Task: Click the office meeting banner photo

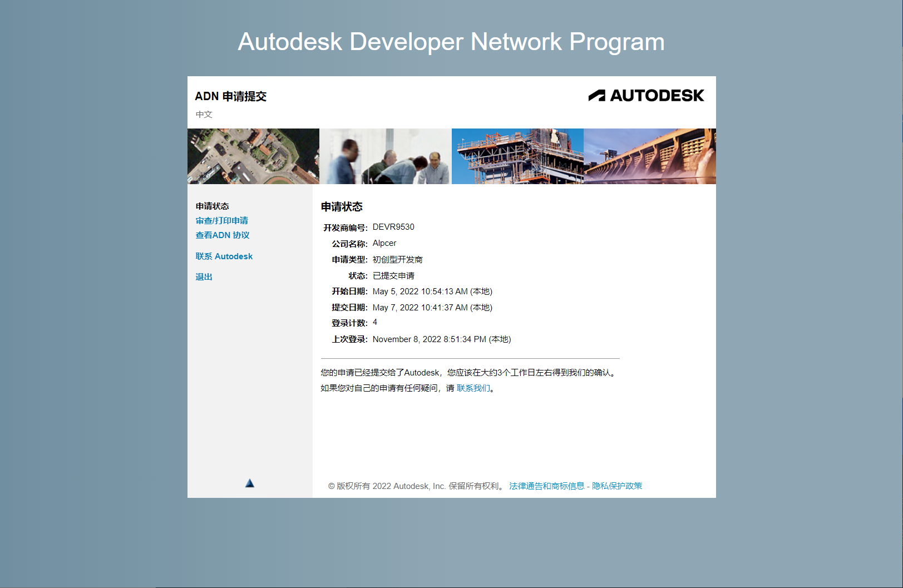Action: click(386, 156)
